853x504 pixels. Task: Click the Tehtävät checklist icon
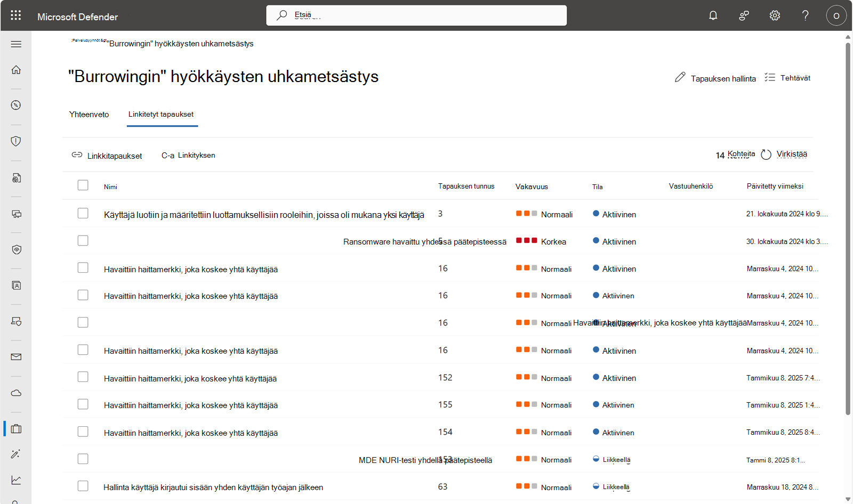[x=769, y=77]
